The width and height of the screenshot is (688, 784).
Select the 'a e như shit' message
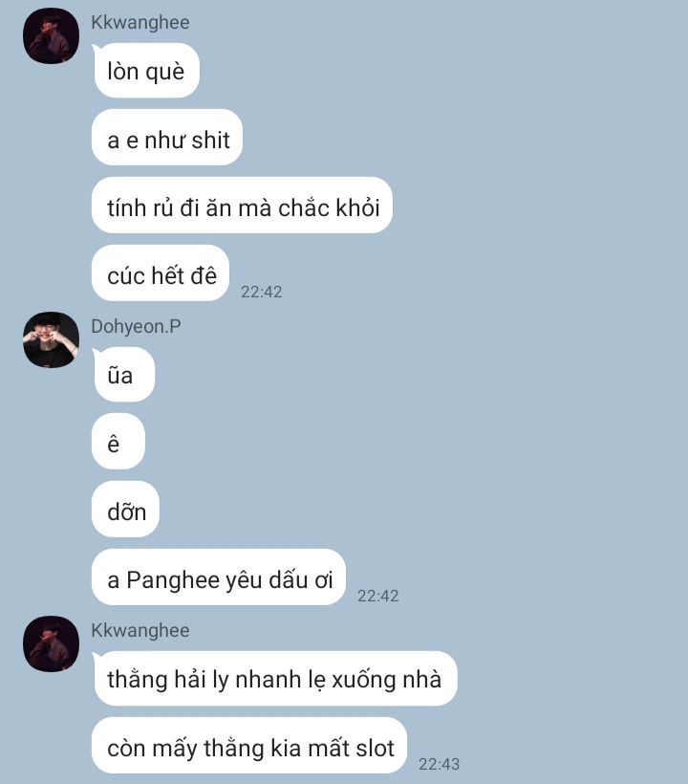(x=167, y=138)
